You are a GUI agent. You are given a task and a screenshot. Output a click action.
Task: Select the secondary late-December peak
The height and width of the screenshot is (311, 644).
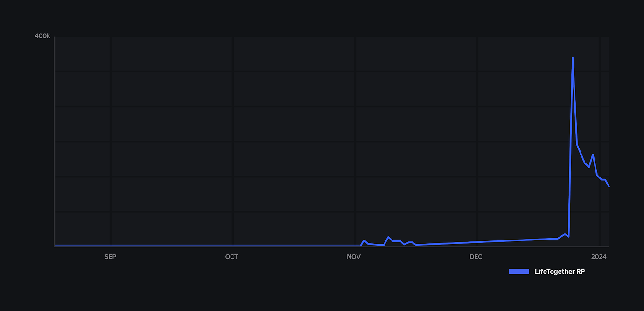pyautogui.click(x=593, y=153)
